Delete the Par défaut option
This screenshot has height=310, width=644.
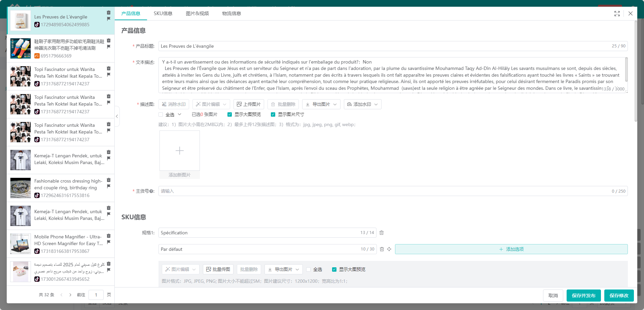pyautogui.click(x=382, y=249)
